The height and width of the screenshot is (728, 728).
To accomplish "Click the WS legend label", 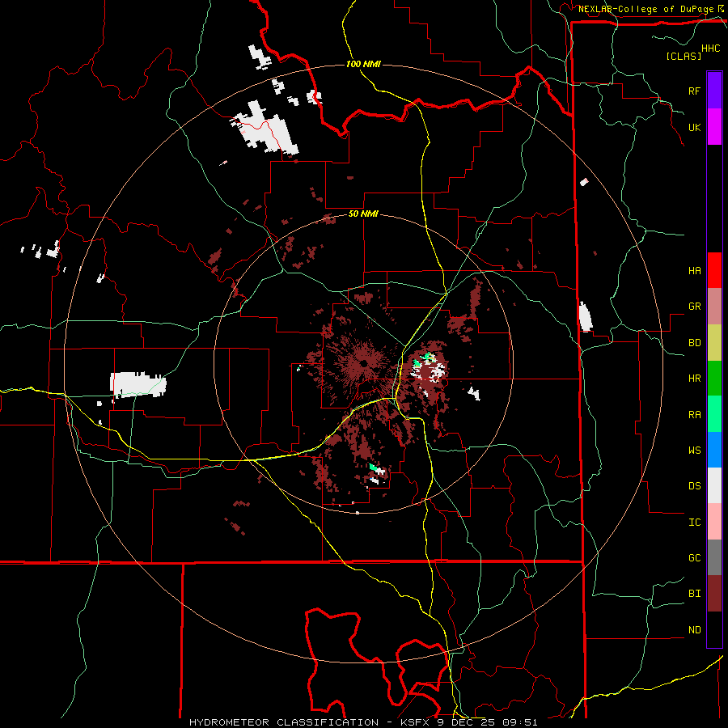I will pyautogui.click(x=694, y=451).
